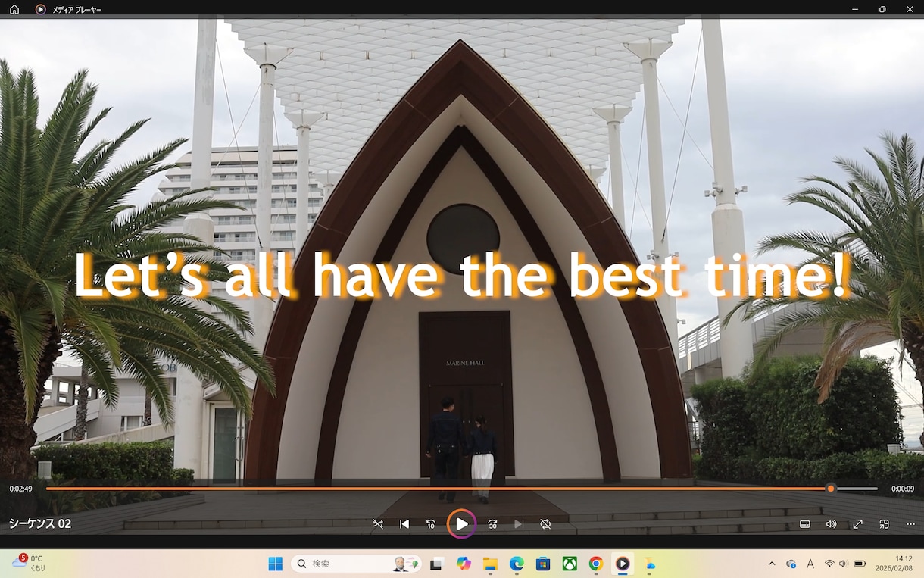This screenshot has width=924, height=578.
Task: Click the Media Player taskbar icon
Action: (x=623, y=564)
